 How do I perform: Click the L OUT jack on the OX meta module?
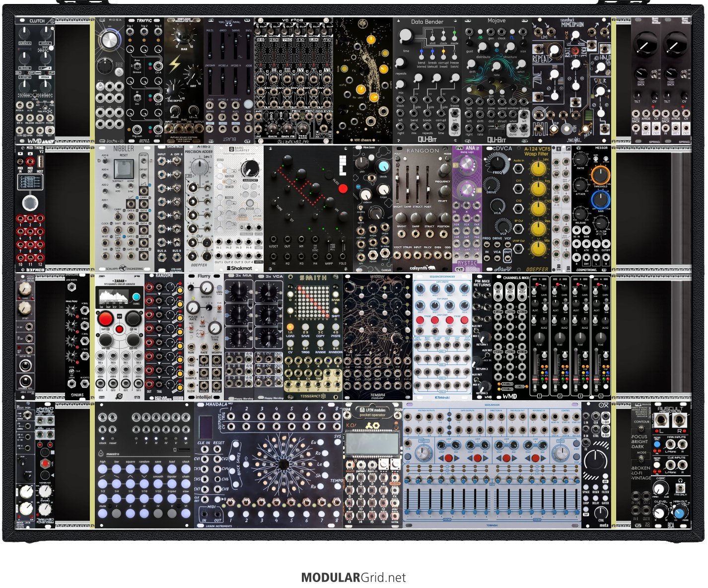pyautogui.click(x=605, y=416)
